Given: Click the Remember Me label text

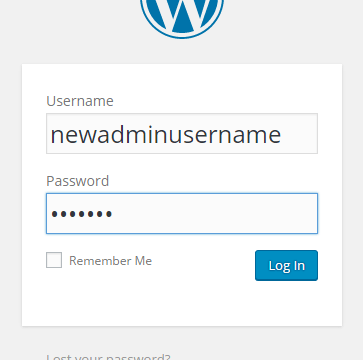Looking at the screenshot, I should 110,261.
